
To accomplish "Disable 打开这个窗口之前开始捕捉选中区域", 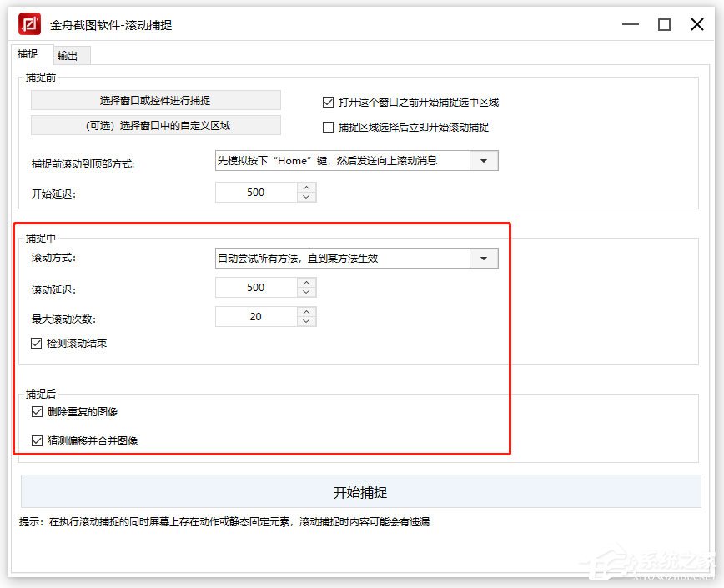I will click(329, 102).
